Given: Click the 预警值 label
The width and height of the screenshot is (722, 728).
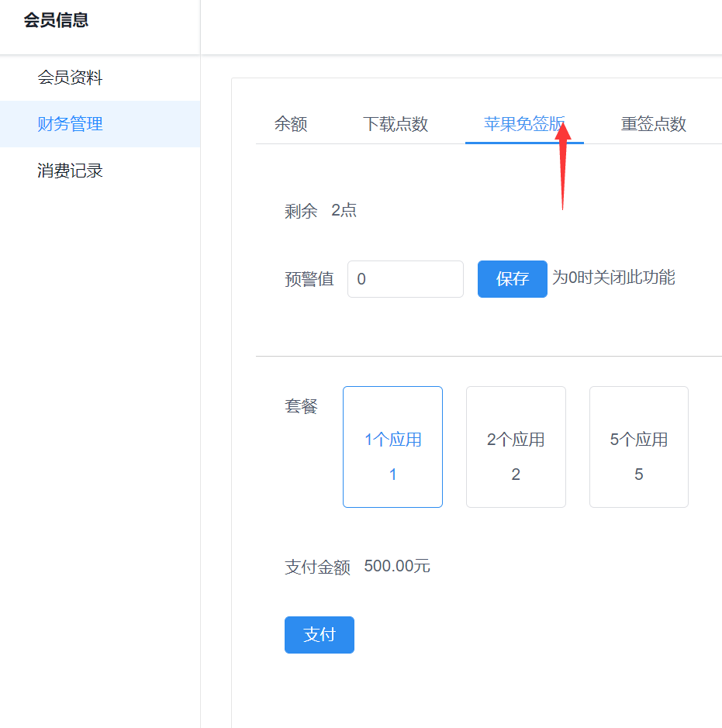Looking at the screenshot, I should [309, 279].
